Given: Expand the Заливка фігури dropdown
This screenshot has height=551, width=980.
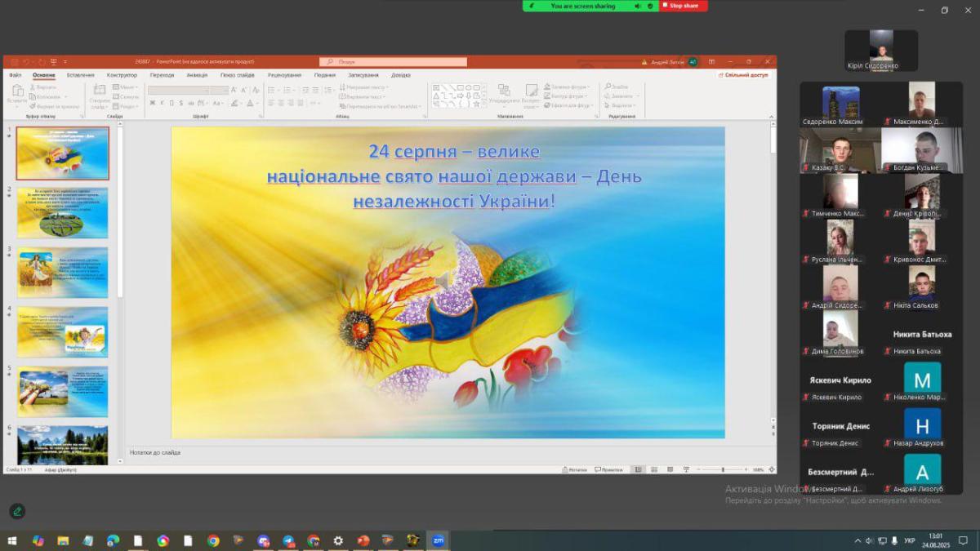Looking at the screenshot, I should pos(569,87).
